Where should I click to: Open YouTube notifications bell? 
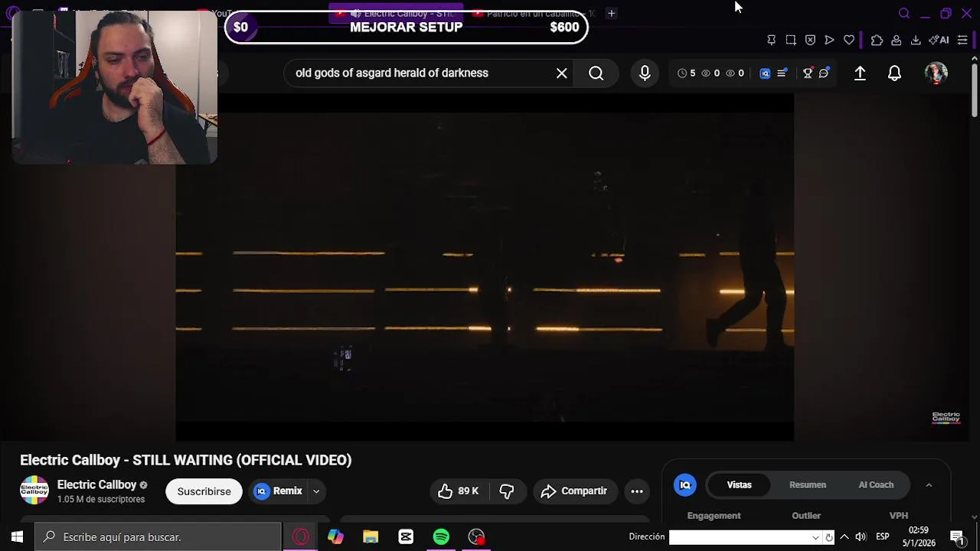click(x=894, y=73)
